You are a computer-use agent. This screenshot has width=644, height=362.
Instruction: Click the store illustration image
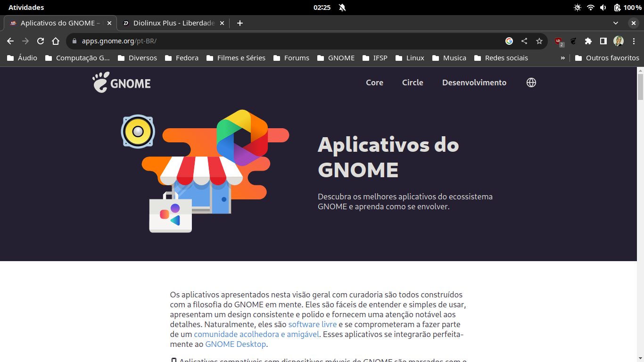point(205,172)
